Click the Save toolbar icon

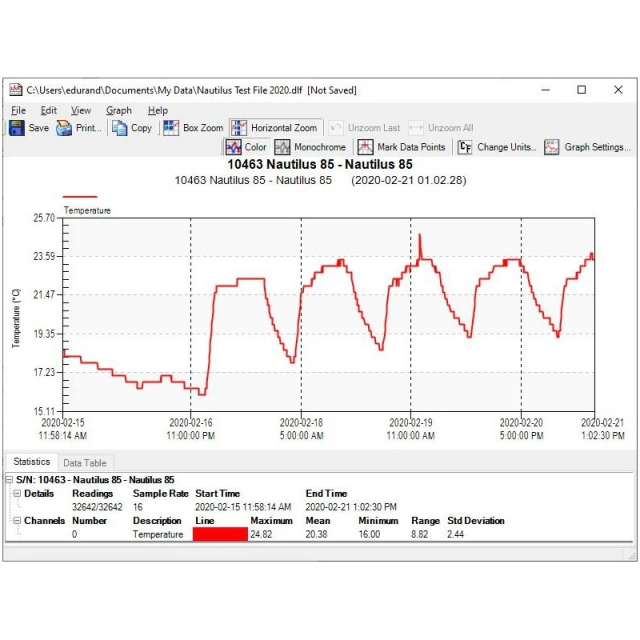tap(17, 128)
